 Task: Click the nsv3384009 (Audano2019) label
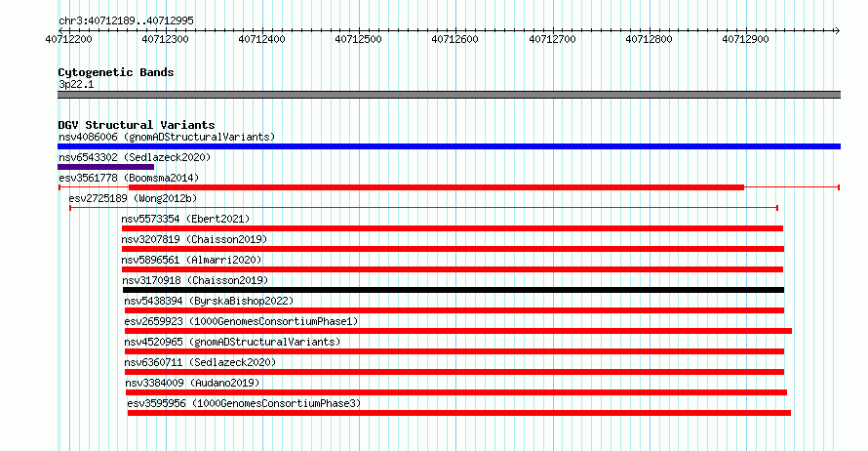point(192,383)
